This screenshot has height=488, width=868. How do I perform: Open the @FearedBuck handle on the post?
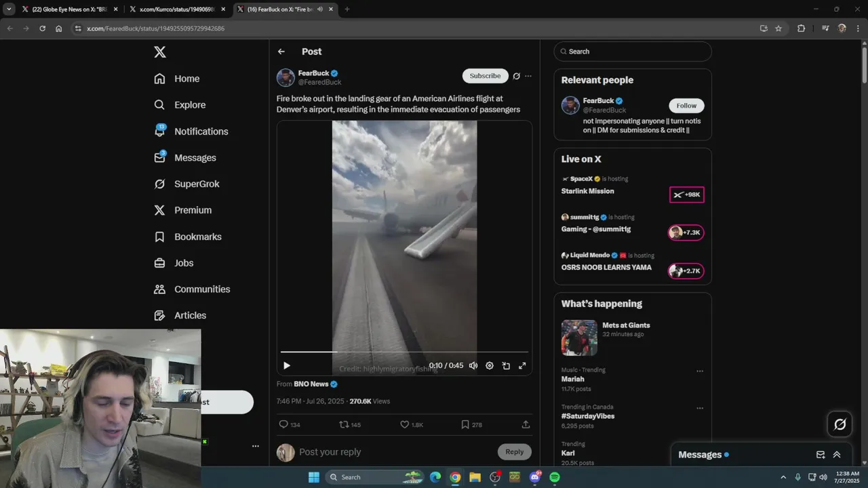pyautogui.click(x=320, y=83)
